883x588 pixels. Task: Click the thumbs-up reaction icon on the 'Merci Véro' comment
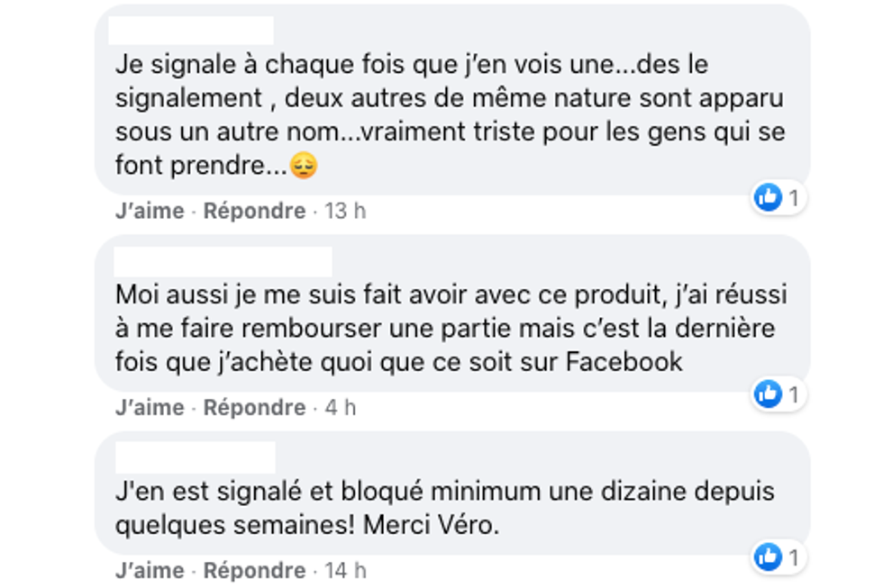click(768, 557)
